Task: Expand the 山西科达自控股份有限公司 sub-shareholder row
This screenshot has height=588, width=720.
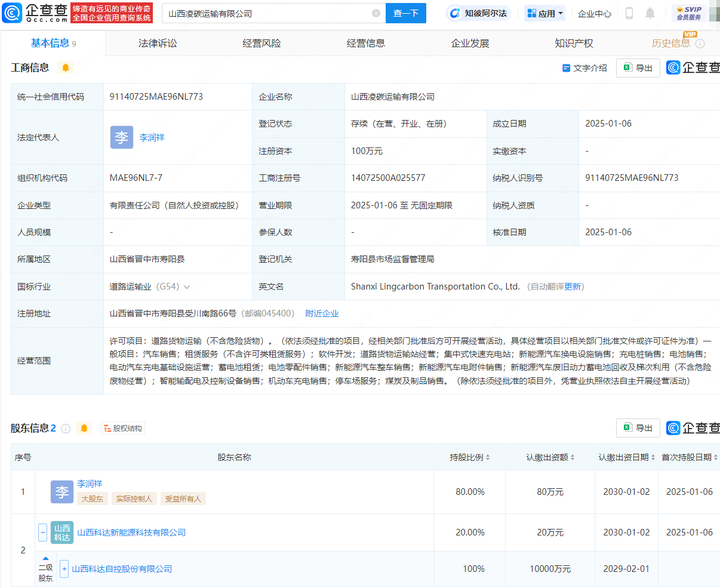Action: (x=64, y=569)
